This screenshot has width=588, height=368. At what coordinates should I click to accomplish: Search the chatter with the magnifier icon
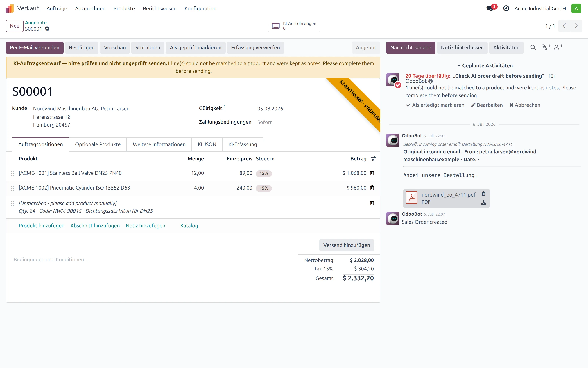pyautogui.click(x=533, y=47)
